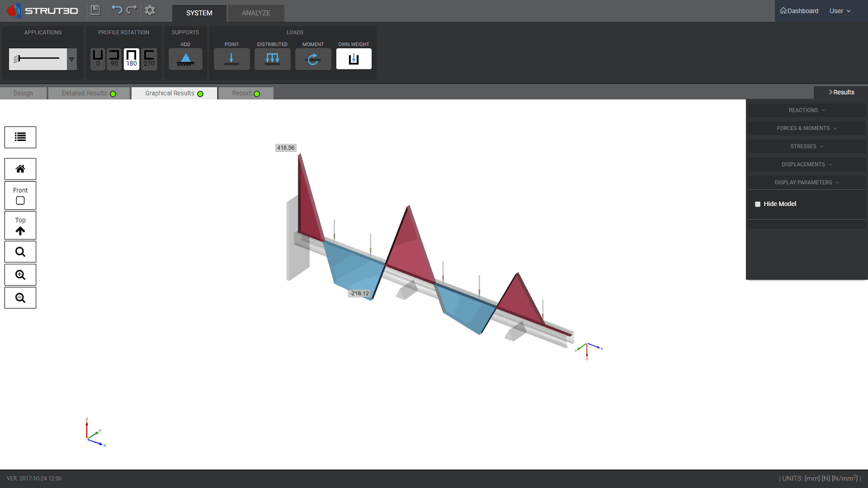Image resolution: width=868 pixels, height=488 pixels.
Task: Collapse the Display Parameters section
Action: [x=807, y=182]
